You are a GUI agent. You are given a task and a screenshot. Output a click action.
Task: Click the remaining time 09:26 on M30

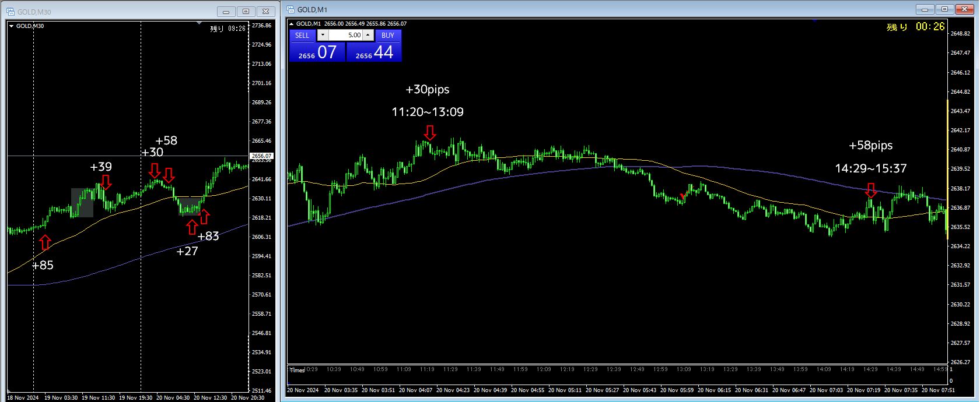[x=228, y=28]
